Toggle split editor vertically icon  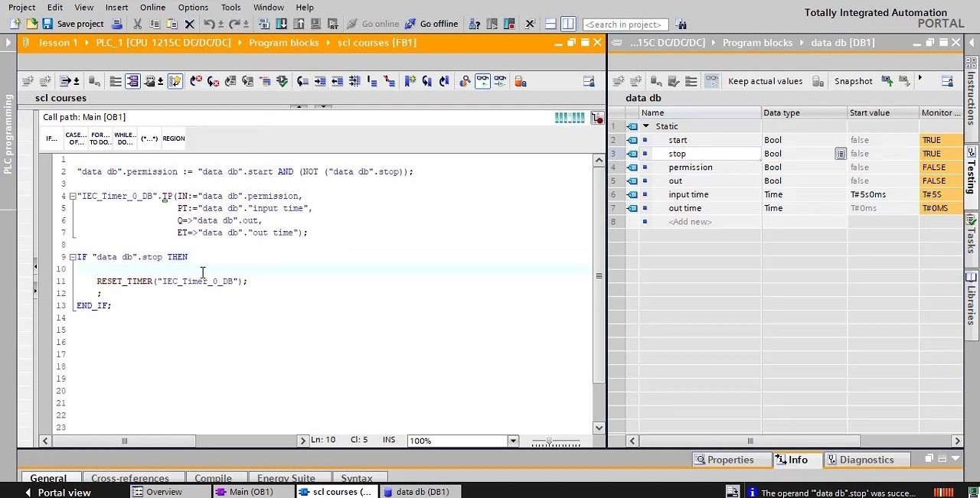tap(567, 24)
